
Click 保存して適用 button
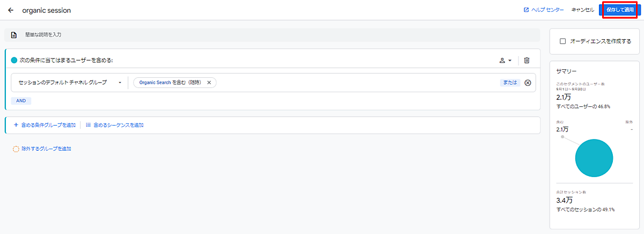(620, 10)
